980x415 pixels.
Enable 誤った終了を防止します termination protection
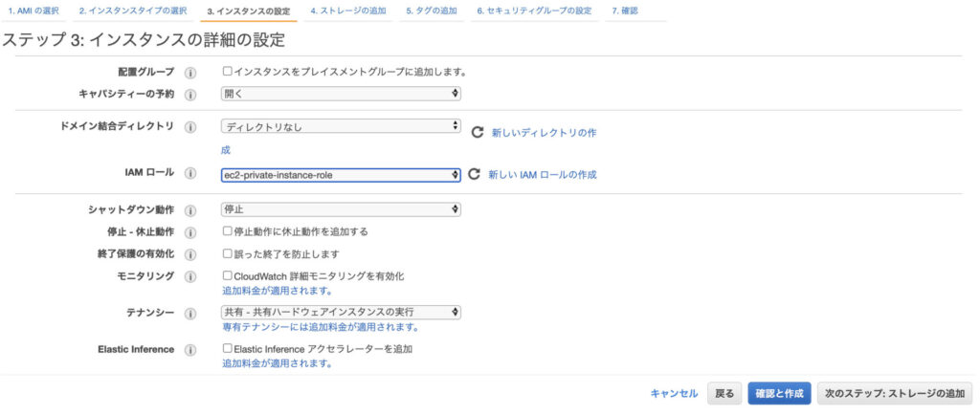[228, 254]
